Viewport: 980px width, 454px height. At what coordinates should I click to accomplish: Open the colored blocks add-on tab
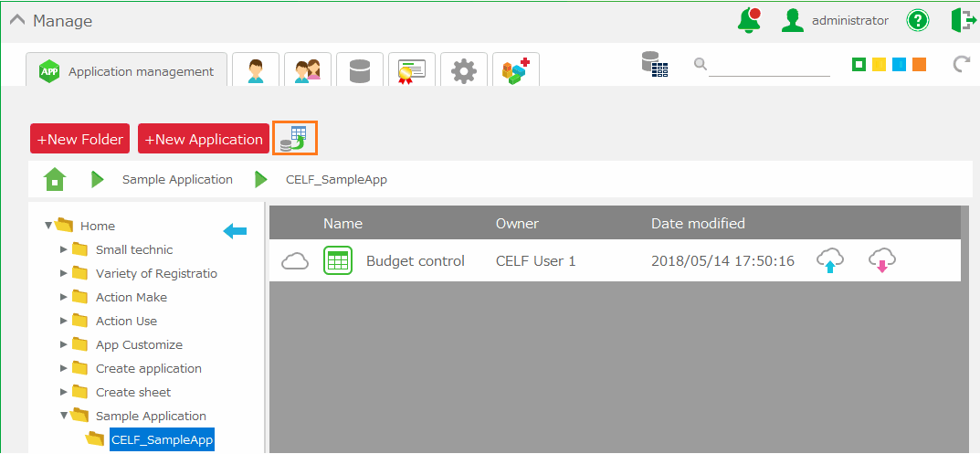click(516, 70)
